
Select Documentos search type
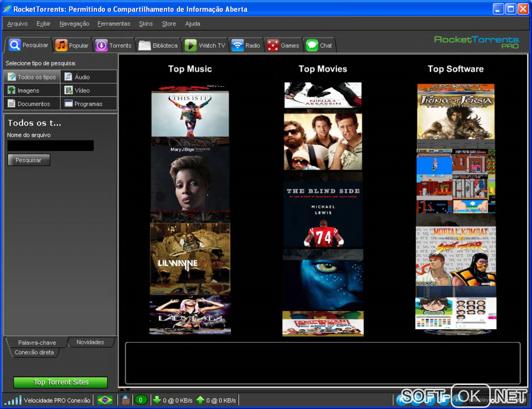pyautogui.click(x=32, y=104)
